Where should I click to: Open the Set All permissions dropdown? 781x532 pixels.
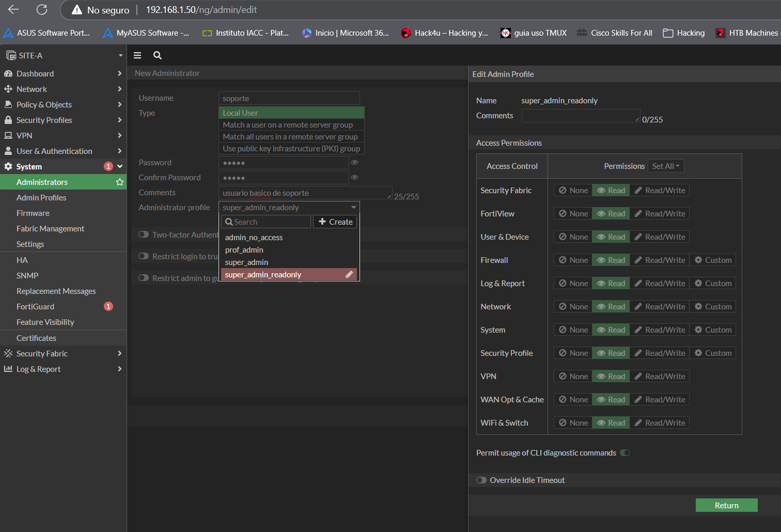(x=665, y=166)
